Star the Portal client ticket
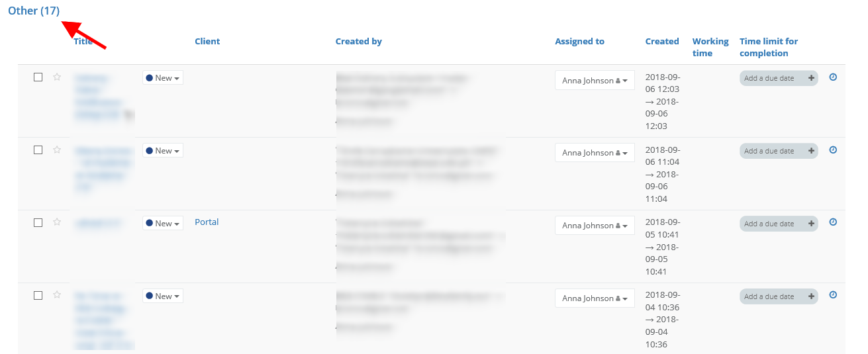This screenshot has height=354, width=868. (x=57, y=222)
